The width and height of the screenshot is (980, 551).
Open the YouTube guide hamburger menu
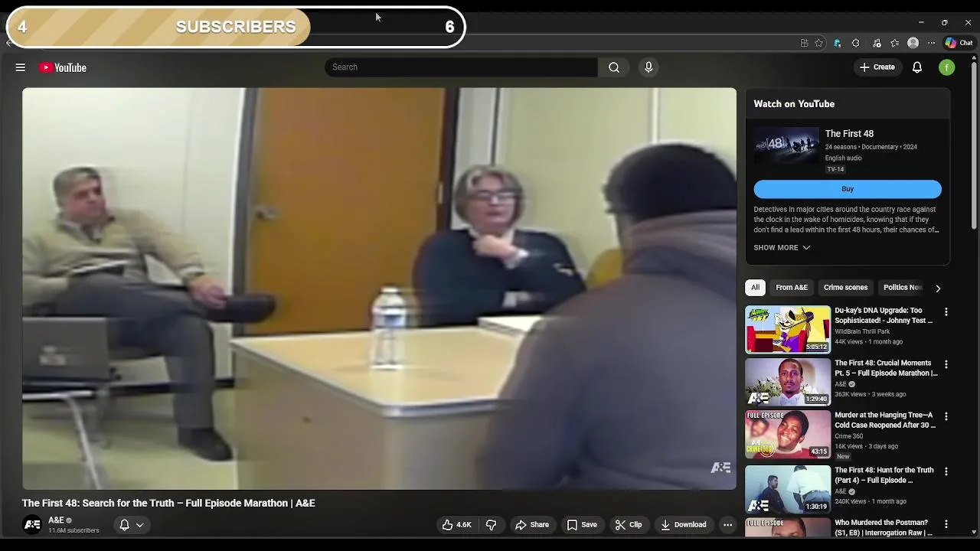point(21,67)
